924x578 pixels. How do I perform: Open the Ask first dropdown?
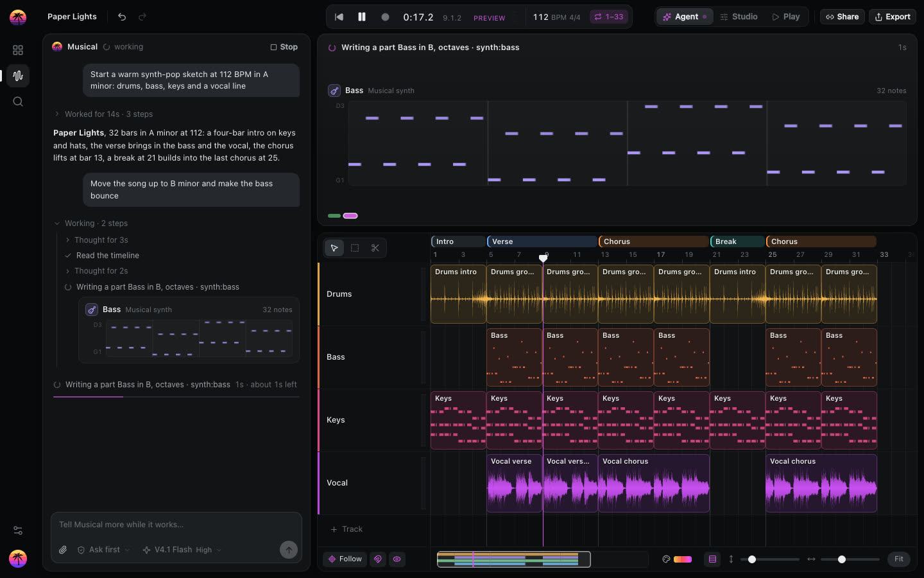[103, 550]
